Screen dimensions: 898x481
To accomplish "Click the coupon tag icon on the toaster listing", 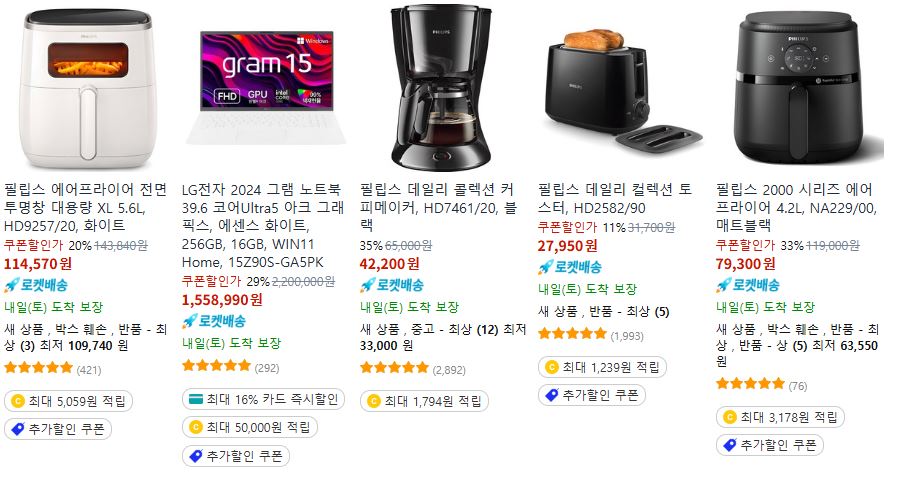I will (552, 395).
